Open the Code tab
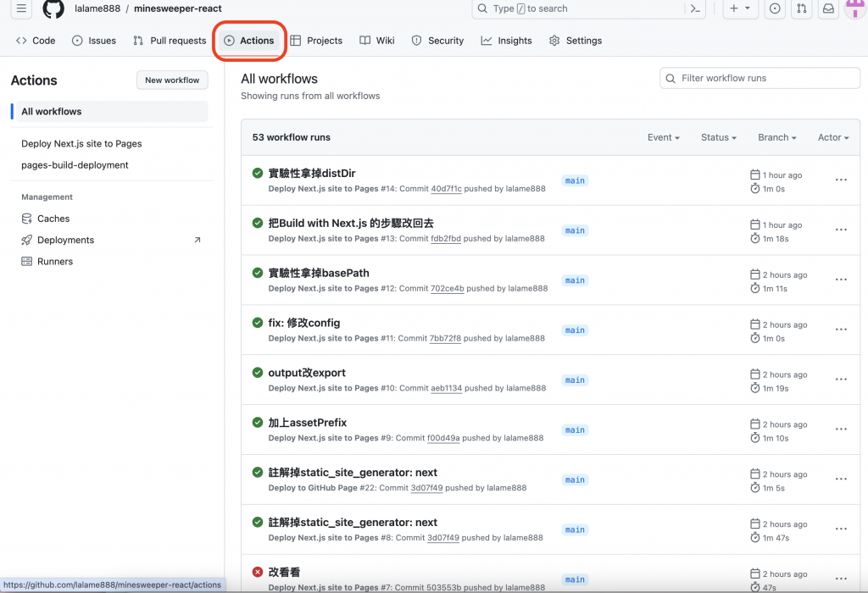This screenshot has height=593, width=868. (x=36, y=41)
